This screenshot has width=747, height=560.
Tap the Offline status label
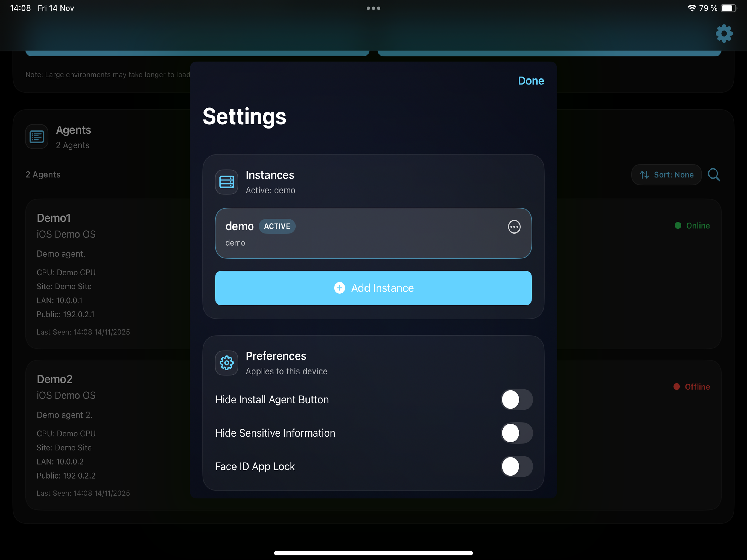click(697, 387)
